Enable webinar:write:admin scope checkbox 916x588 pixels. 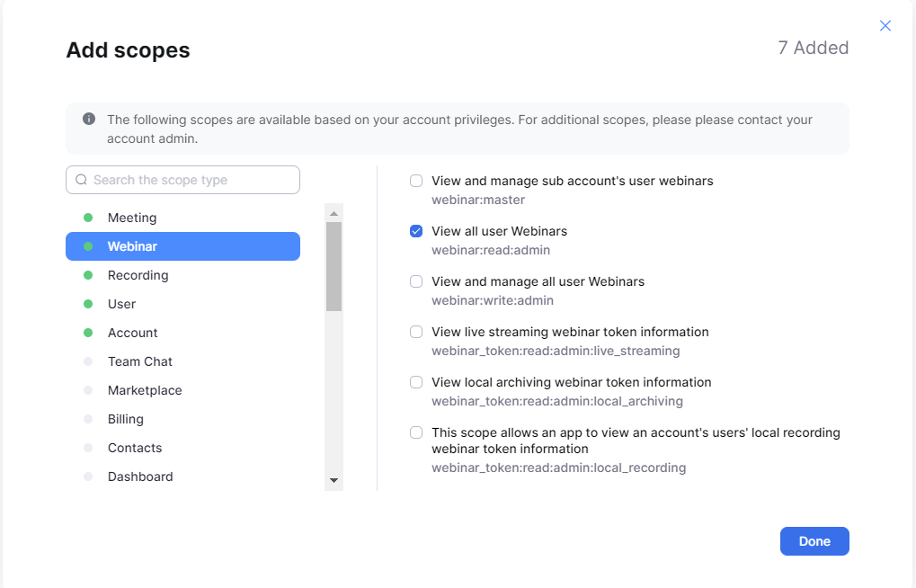[x=416, y=281]
